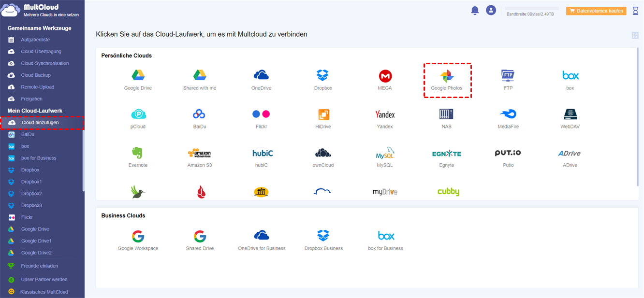Image resolution: width=644 pixels, height=298 pixels.
Task: Choose the MediaFire cloud icon
Action: pos(508,114)
